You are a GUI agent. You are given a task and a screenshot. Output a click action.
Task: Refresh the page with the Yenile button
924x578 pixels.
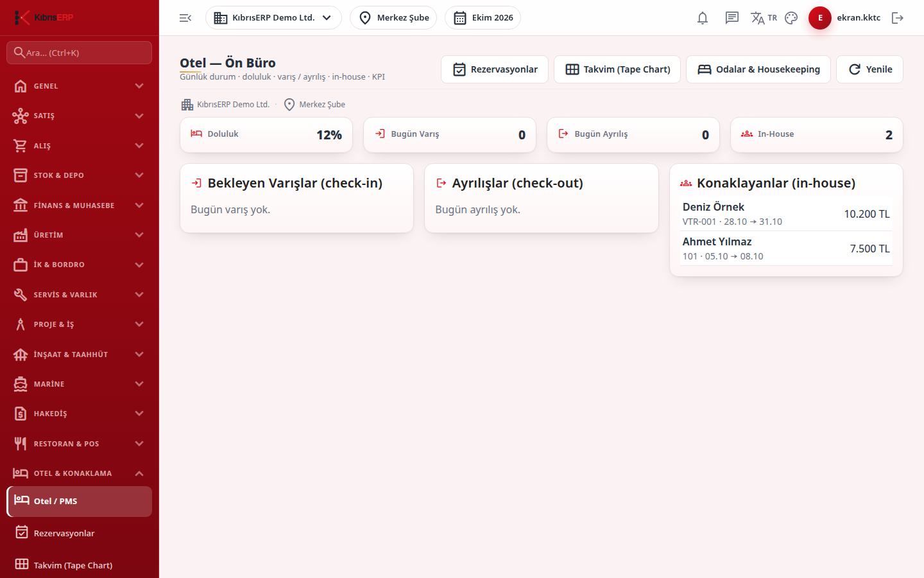click(x=869, y=69)
